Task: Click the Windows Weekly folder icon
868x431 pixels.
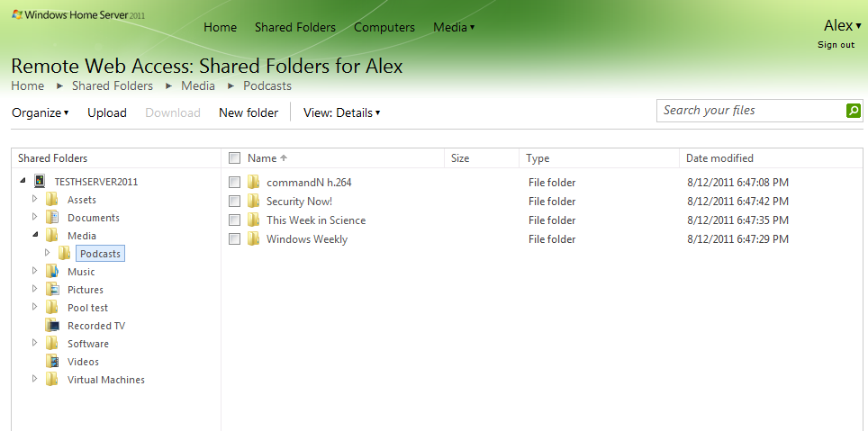Action: (254, 238)
